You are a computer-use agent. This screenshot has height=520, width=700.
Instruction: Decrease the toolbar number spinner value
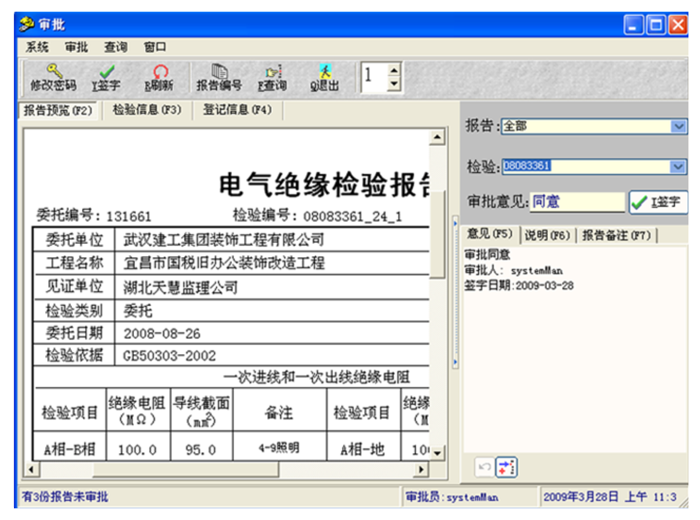(393, 84)
